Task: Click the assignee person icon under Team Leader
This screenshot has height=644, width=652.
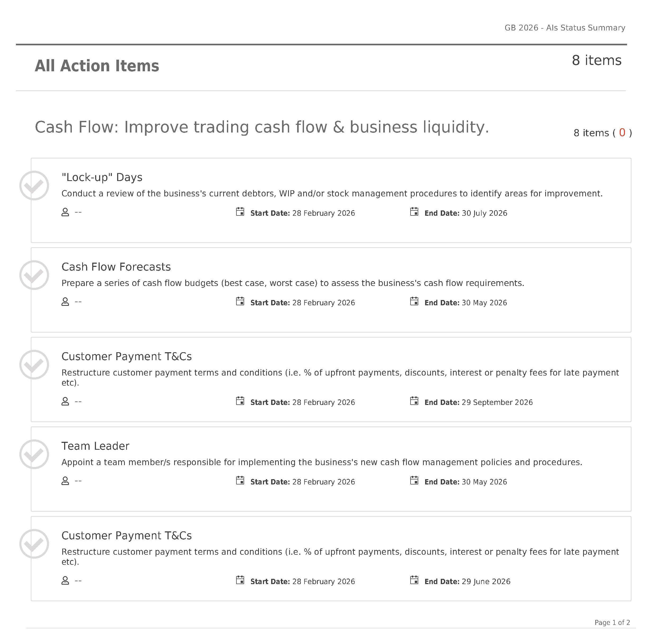Action: pos(65,481)
